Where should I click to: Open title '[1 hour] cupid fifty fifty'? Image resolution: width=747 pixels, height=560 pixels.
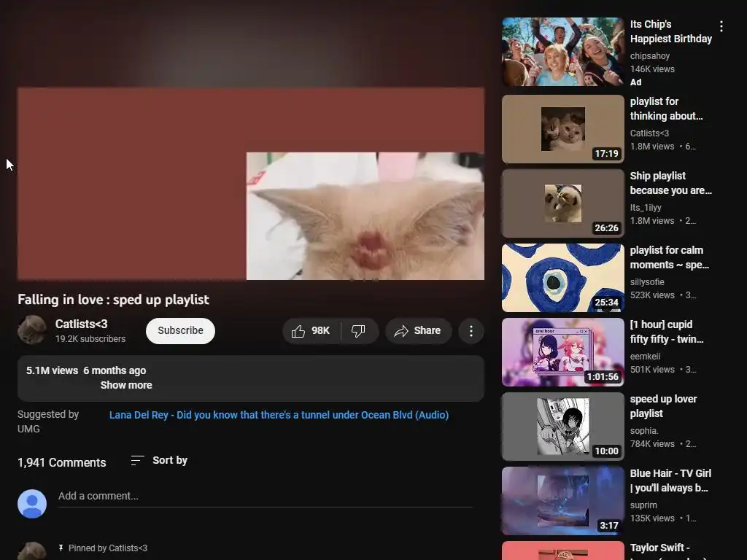tap(667, 332)
